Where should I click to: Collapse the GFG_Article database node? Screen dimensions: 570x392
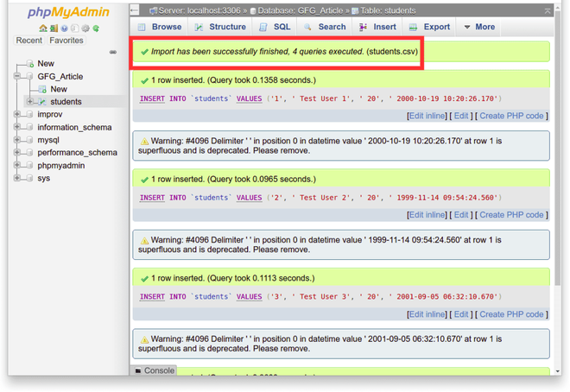point(17,76)
